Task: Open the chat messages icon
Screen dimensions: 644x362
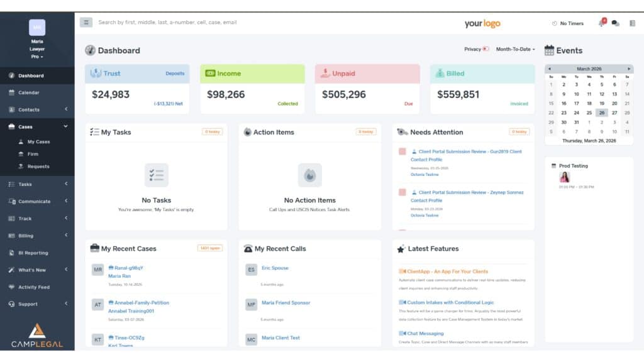Action: tap(615, 23)
